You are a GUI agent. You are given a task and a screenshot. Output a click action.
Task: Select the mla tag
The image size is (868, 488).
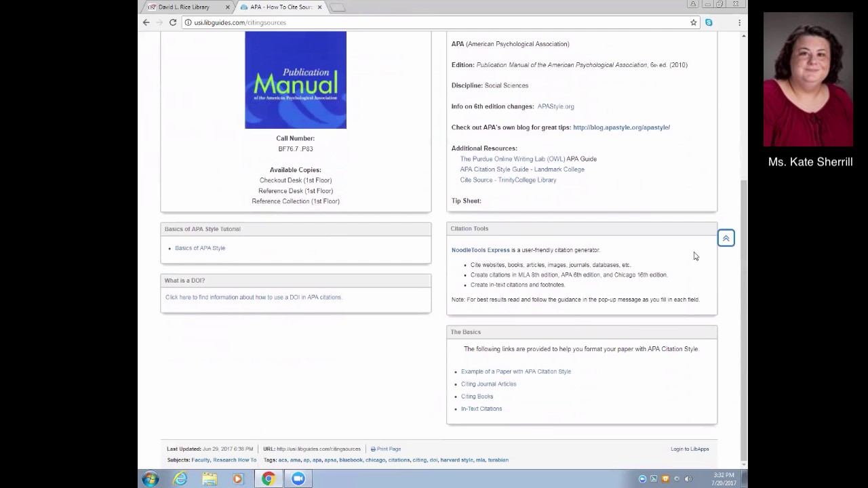coord(480,460)
